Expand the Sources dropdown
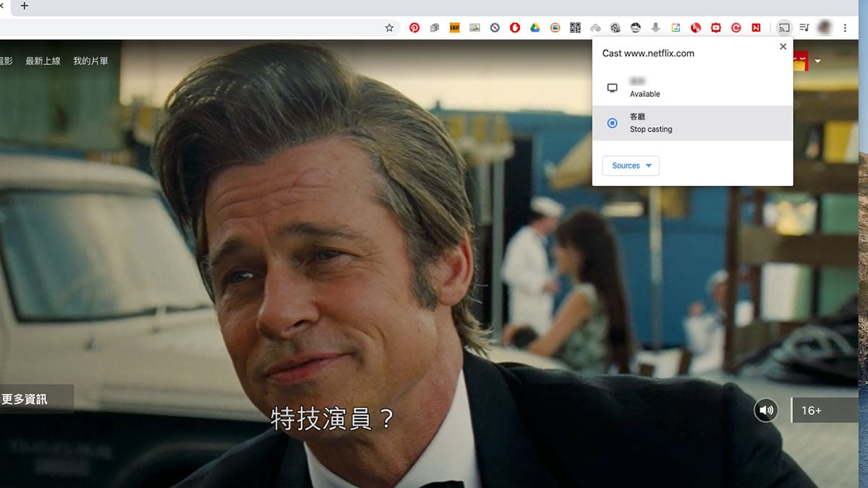The width and height of the screenshot is (868, 488). pyautogui.click(x=631, y=166)
